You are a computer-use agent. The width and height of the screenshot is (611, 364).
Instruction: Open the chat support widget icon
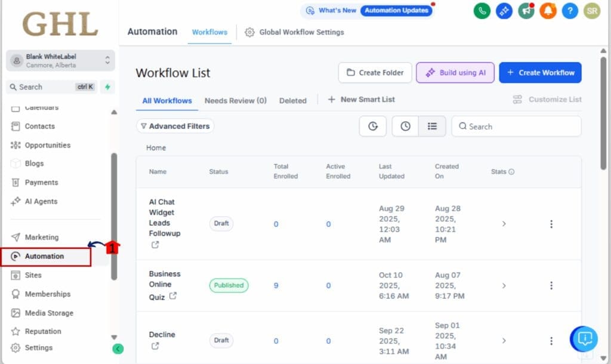tap(585, 339)
